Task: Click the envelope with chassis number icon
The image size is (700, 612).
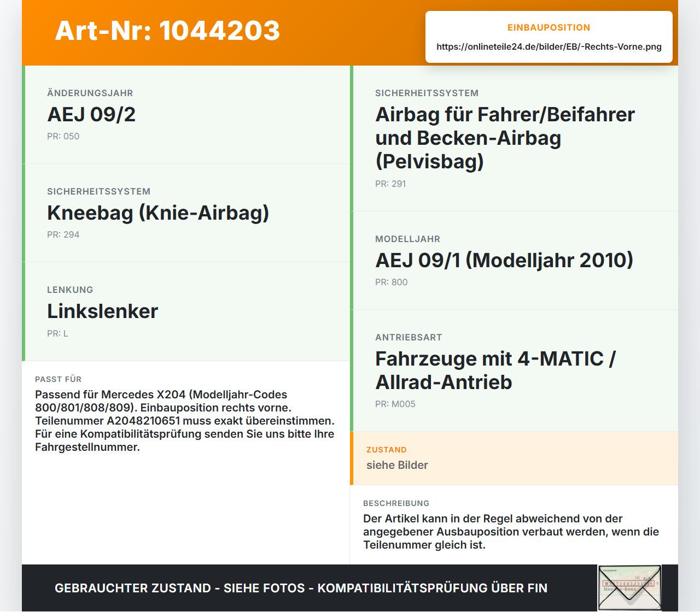Action: tap(630, 588)
